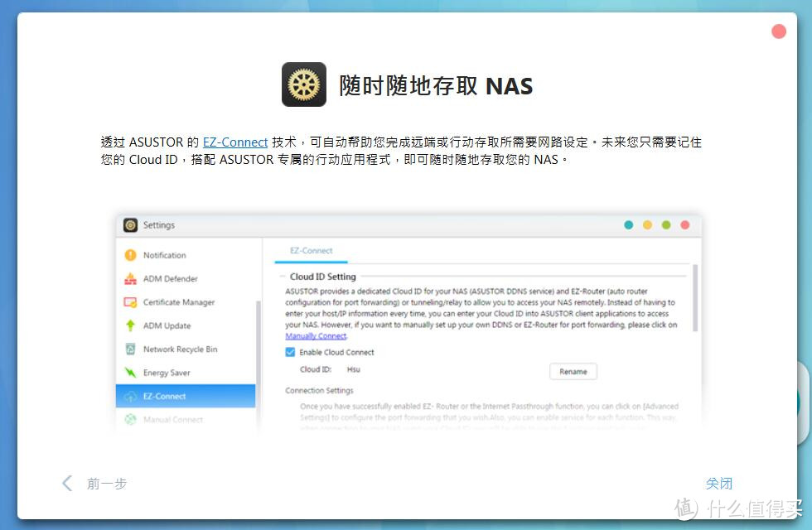This screenshot has height=530, width=812.
Task: Click the Certificate Manager label
Action: 179,302
